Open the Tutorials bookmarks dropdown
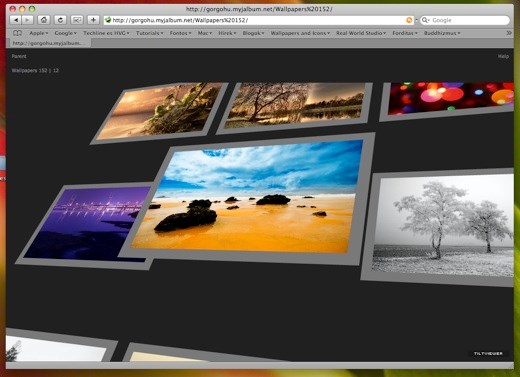 150,33
